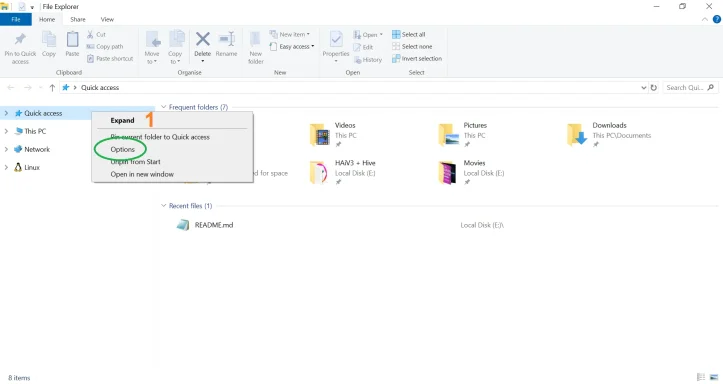Select Quick access in navigation pane
The height and width of the screenshot is (384, 723).
pyautogui.click(x=39, y=113)
